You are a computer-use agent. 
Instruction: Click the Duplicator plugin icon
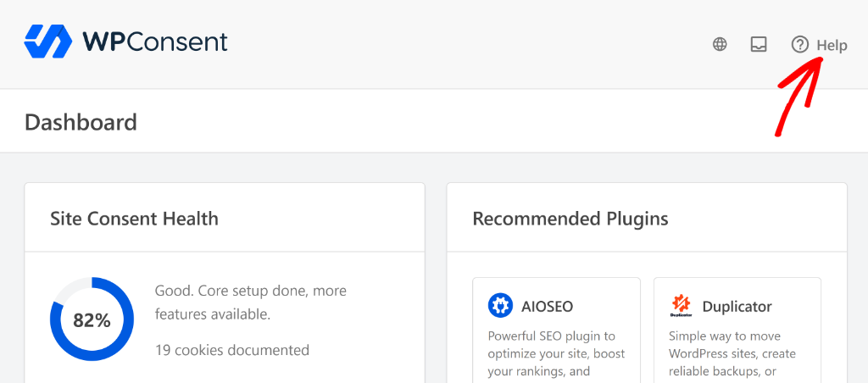click(x=682, y=306)
